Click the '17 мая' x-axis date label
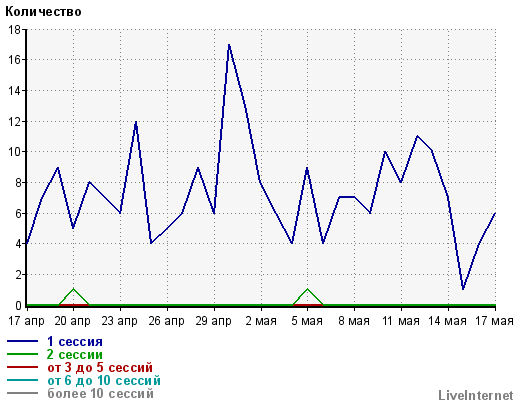The image size is (520, 405). 495,321
